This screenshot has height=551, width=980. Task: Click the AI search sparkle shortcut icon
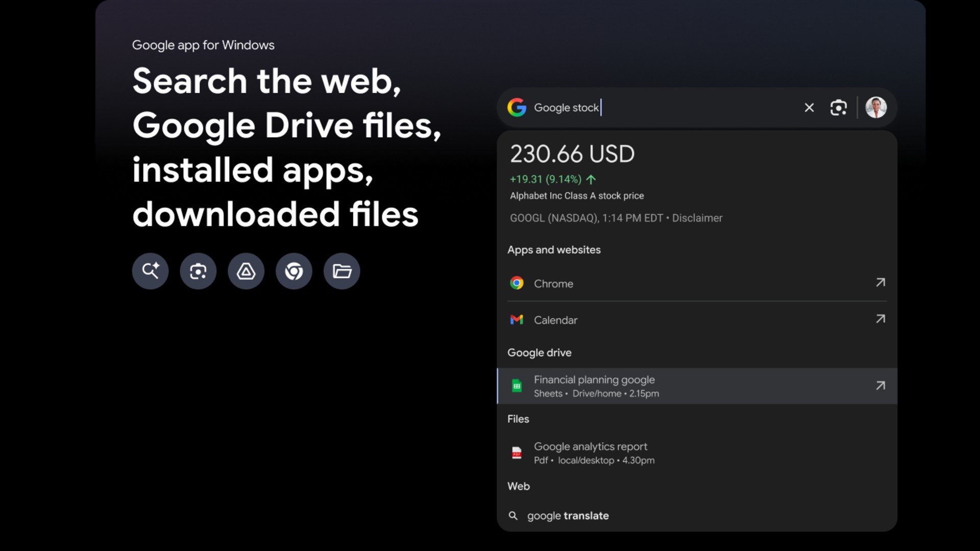tap(150, 271)
